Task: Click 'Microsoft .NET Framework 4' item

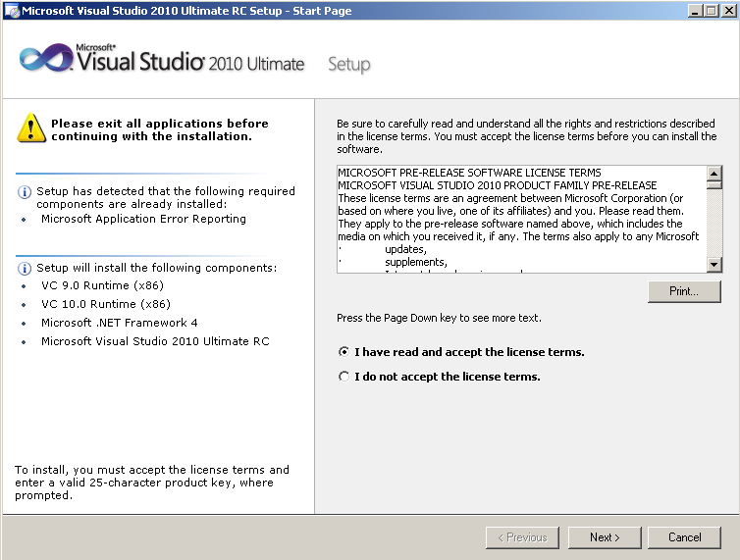Action: click(120, 323)
